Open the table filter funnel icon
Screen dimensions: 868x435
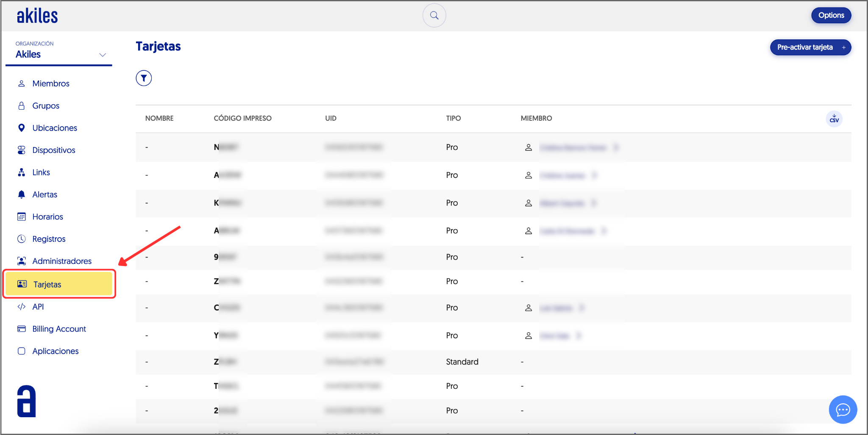tap(144, 78)
